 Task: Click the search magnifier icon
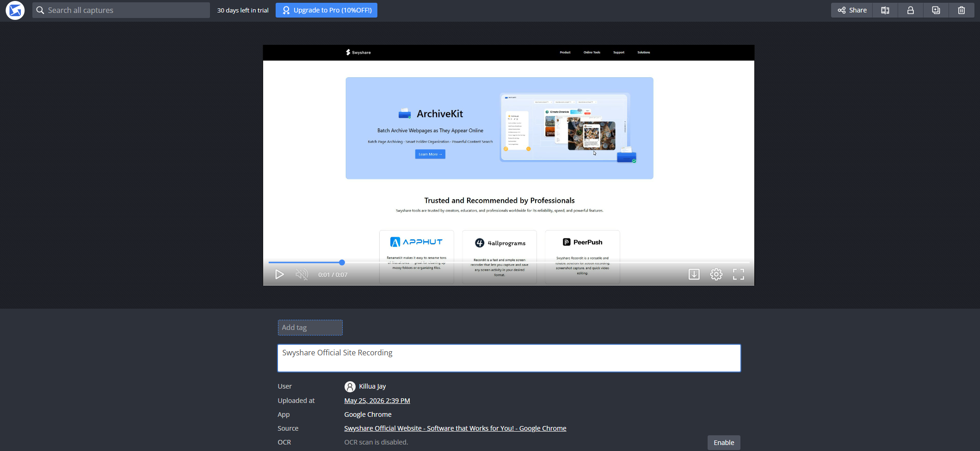[x=40, y=10]
